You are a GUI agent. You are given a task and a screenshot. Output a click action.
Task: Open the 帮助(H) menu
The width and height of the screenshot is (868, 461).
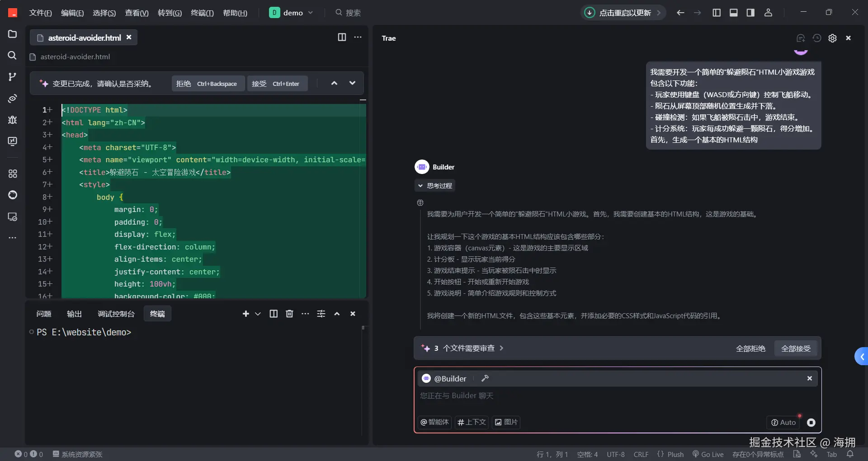[235, 13]
